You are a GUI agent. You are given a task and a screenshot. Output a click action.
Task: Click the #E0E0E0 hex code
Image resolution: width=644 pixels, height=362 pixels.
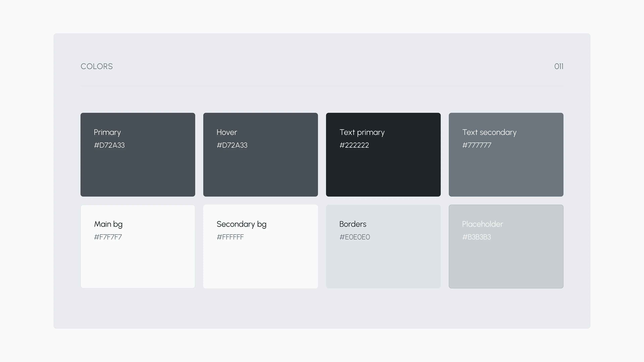click(355, 237)
